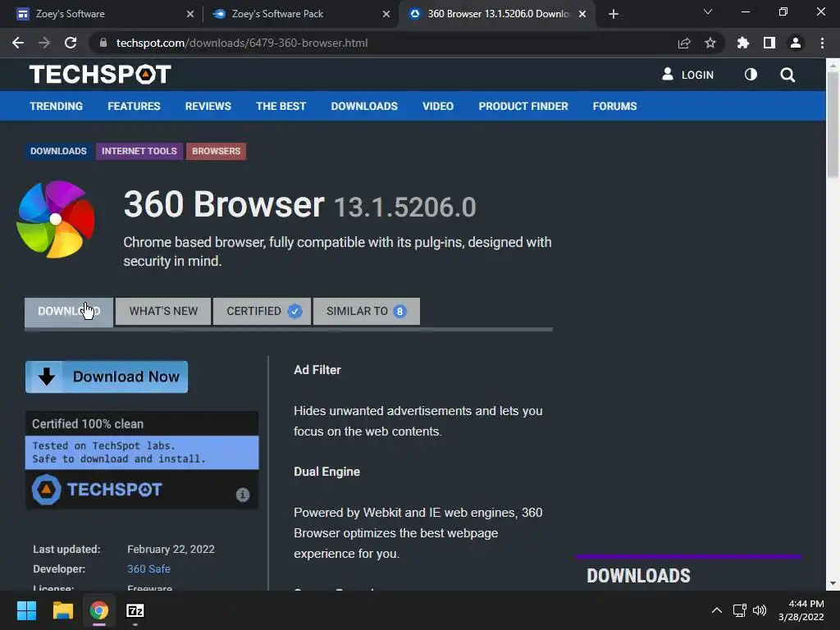The image size is (840, 630).
Task: Open the PRODUCT FINDER nav item
Action: coord(523,106)
